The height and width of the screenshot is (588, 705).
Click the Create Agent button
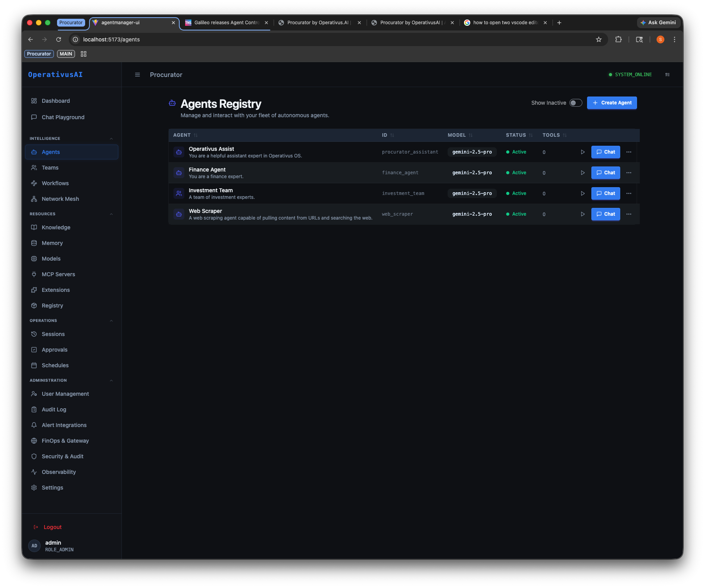point(612,103)
